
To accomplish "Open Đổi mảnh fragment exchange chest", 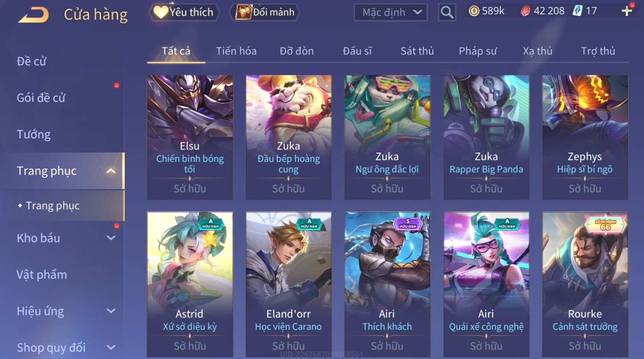I will click(x=265, y=12).
